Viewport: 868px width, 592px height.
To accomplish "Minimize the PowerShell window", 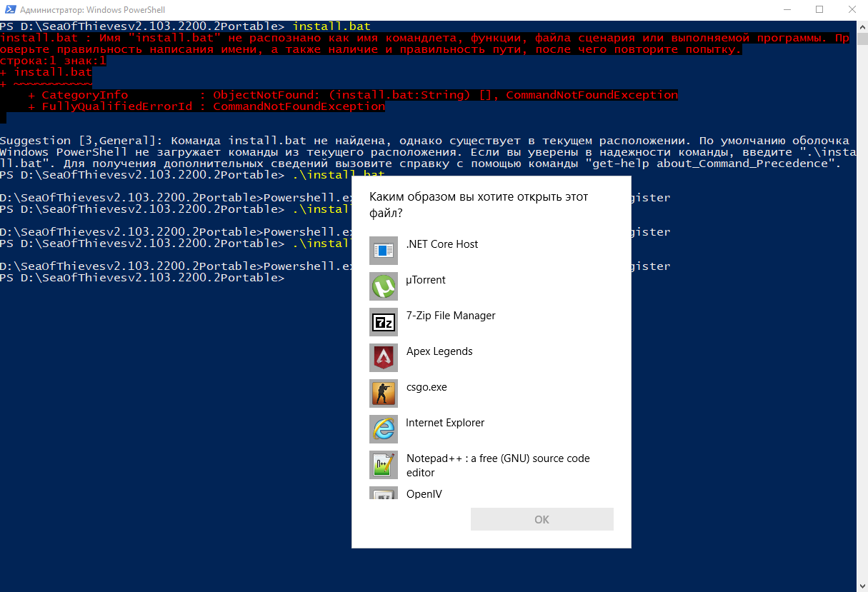I will click(786, 10).
